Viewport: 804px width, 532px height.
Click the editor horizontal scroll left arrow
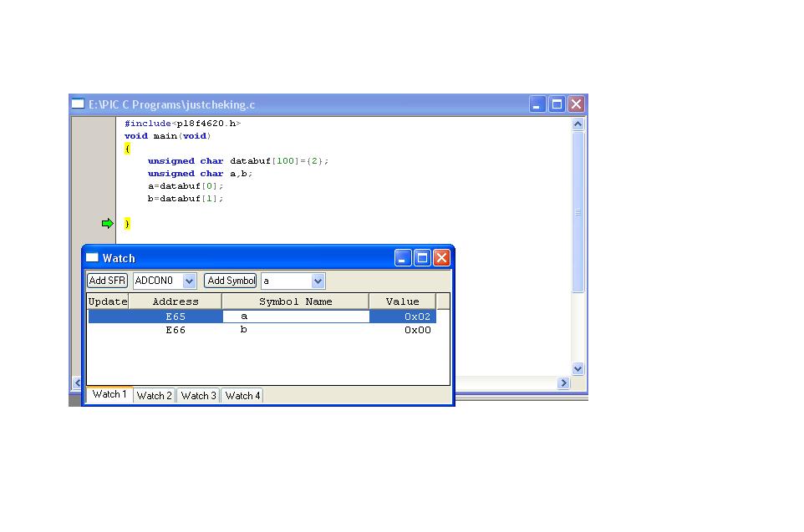(x=78, y=383)
